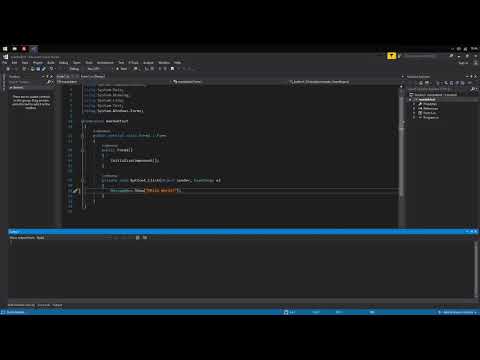Screen dimensions: 480x360
Task: Click the red taskbar application icon
Action: 24,49
